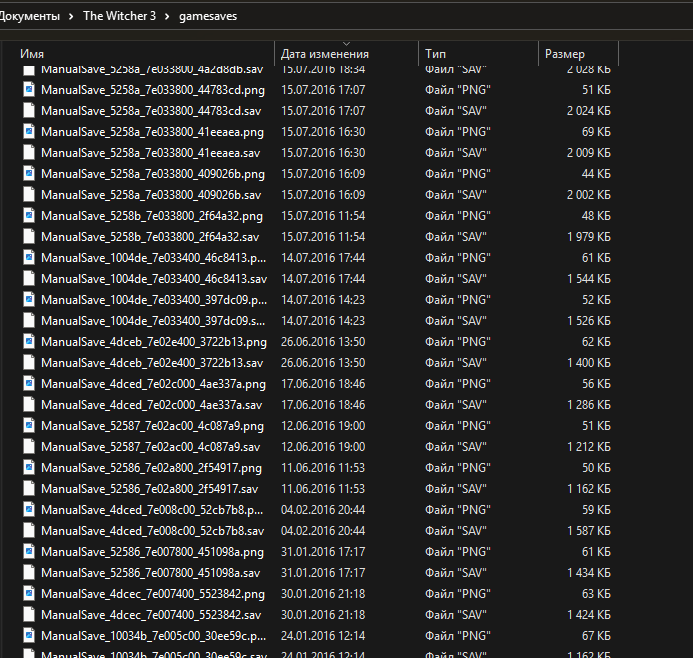Click size value 44 КБ

click(596, 174)
